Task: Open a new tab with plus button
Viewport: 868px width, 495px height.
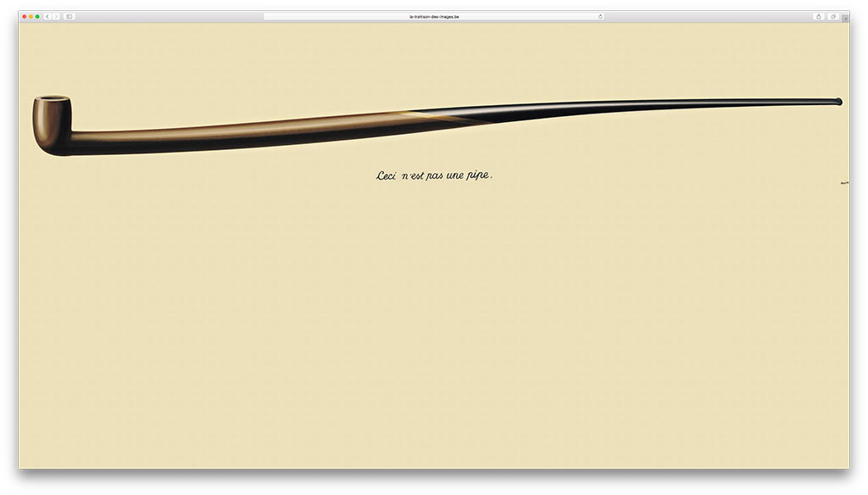Action: (x=845, y=17)
